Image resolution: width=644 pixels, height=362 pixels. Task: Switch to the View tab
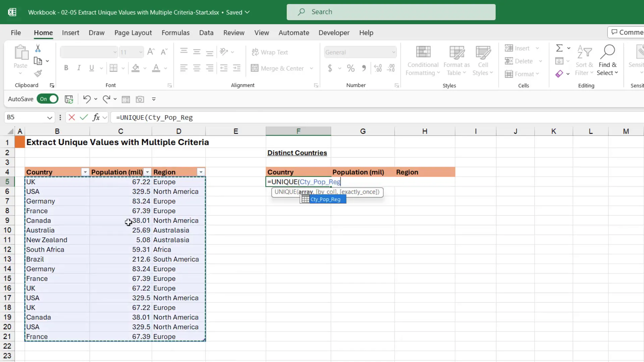click(x=262, y=33)
